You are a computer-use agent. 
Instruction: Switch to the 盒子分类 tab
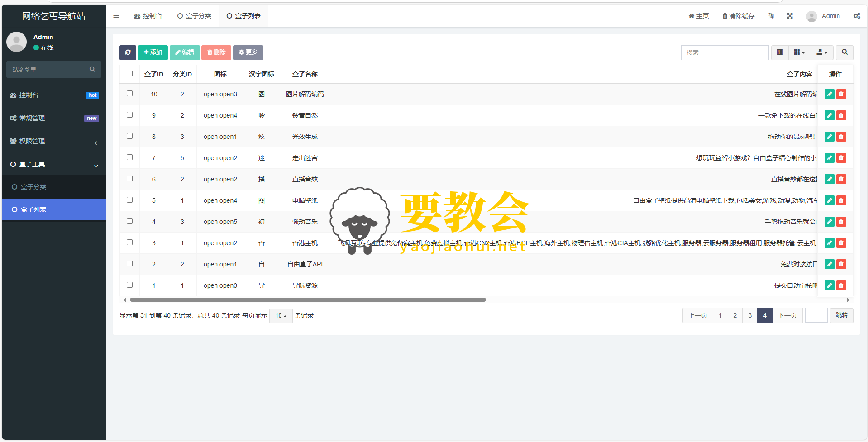(194, 16)
